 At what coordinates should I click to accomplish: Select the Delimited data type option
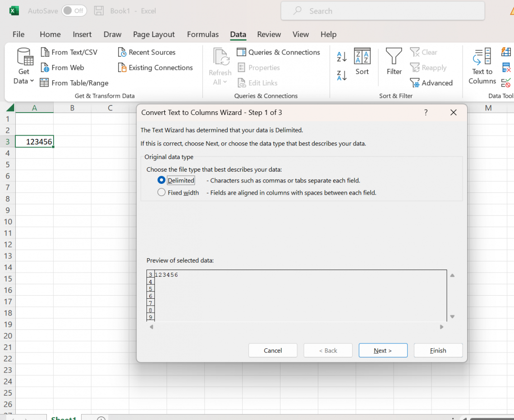tap(161, 180)
